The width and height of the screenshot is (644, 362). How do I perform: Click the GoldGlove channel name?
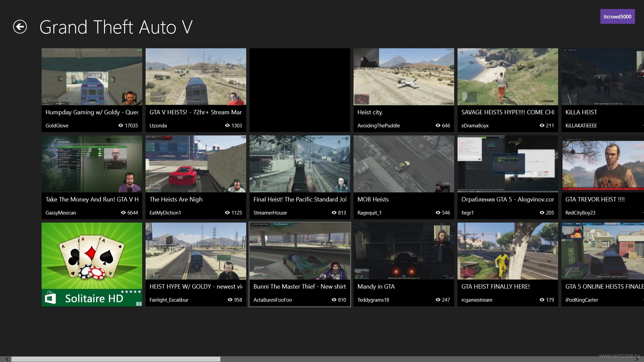coord(57,126)
